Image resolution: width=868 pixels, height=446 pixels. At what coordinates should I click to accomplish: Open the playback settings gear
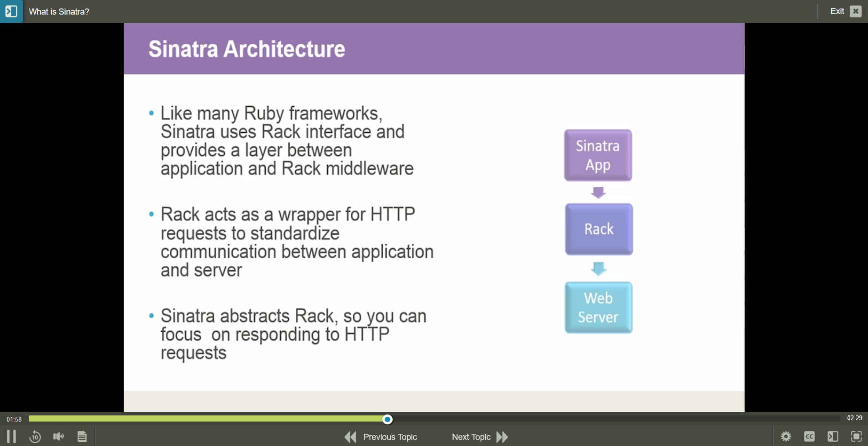pyautogui.click(x=785, y=436)
